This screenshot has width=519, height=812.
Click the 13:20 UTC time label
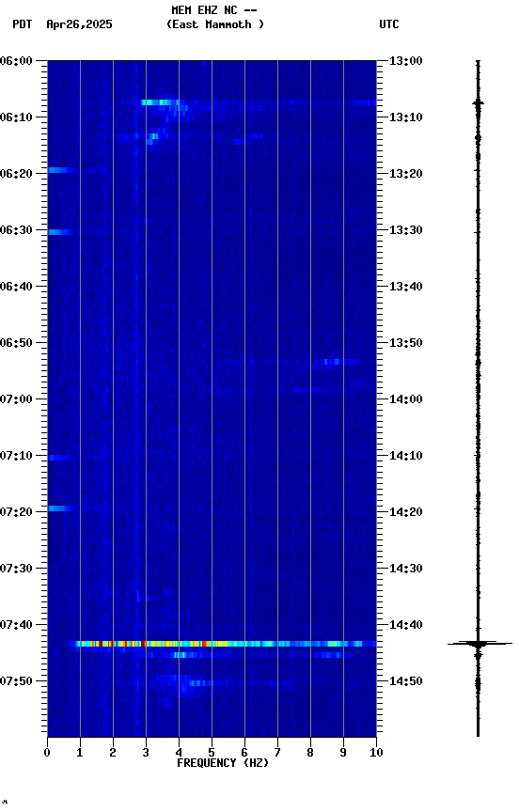[406, 174]
